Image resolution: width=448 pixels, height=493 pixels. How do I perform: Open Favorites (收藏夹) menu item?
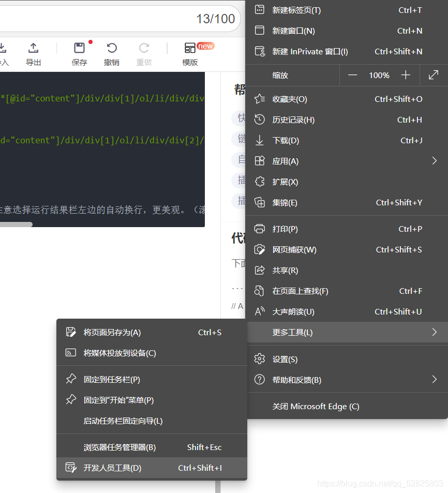[x=347, y=99]
